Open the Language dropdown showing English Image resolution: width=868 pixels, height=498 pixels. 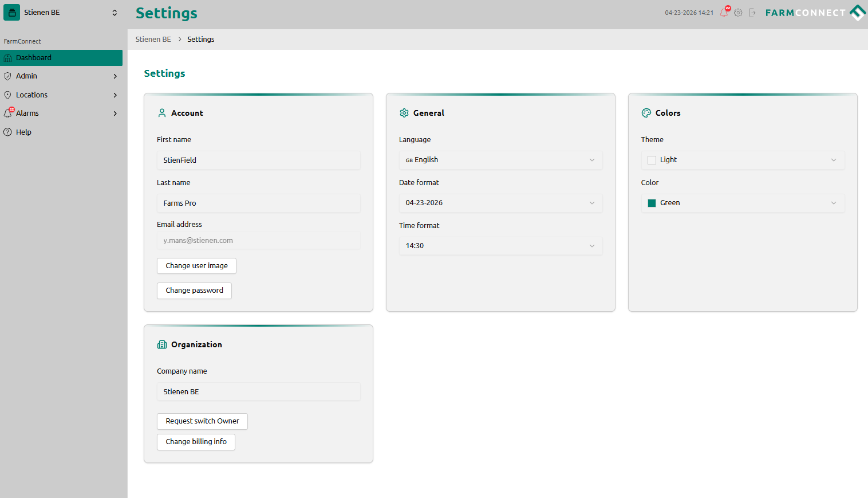pos(500,160)
